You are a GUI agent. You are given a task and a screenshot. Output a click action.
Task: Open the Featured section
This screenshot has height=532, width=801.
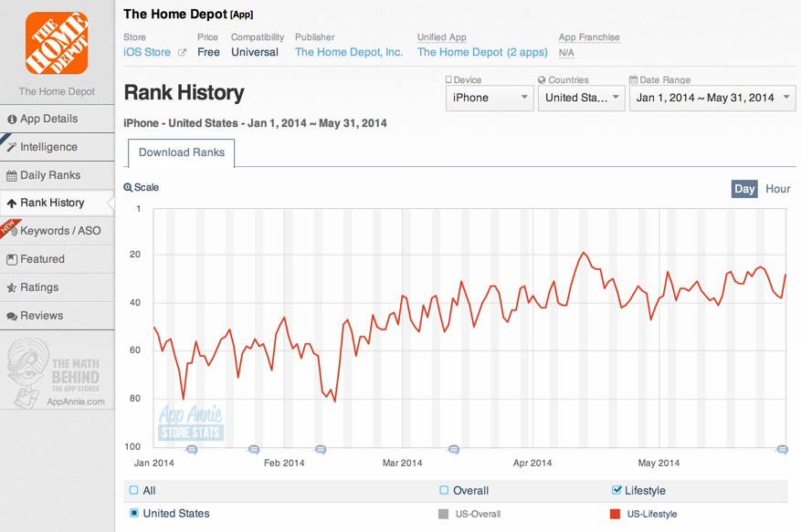pos(57,259)
